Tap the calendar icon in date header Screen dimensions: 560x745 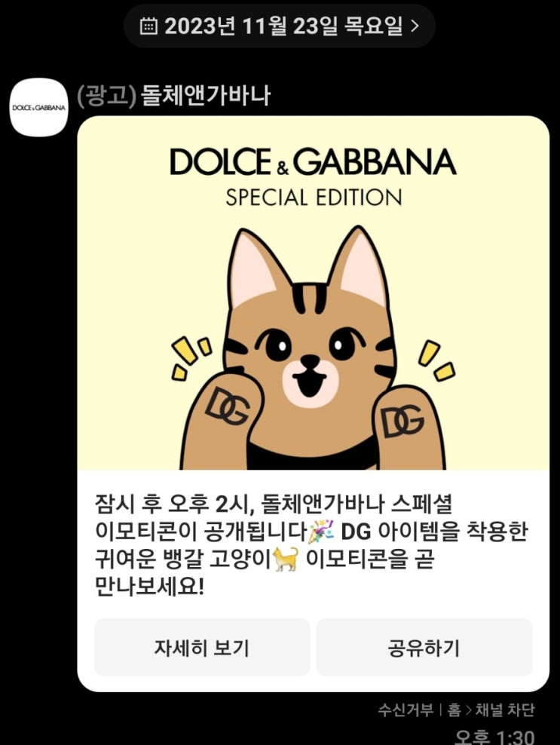click(x=148, y=26)
